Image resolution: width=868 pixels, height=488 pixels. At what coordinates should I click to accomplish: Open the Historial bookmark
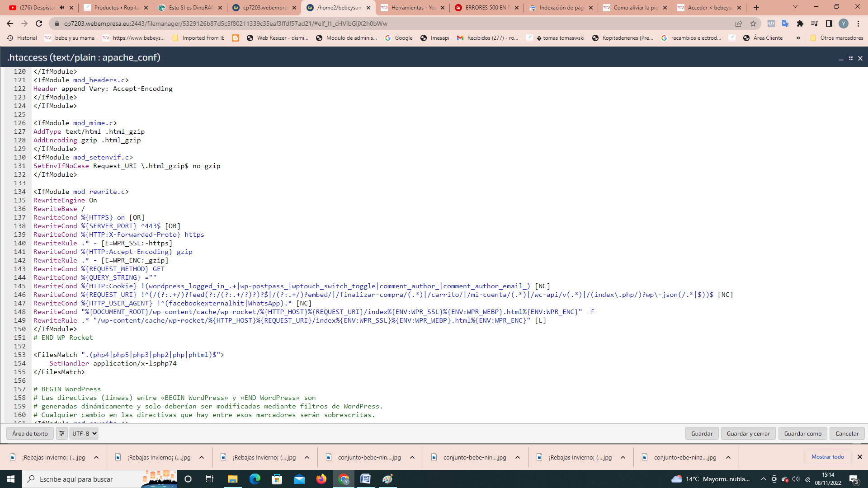(x=22, y=38)
